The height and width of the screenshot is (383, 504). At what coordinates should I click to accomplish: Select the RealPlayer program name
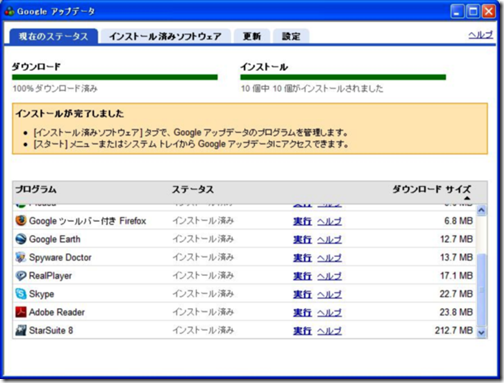pyautogui.click(x=50, y=276)
